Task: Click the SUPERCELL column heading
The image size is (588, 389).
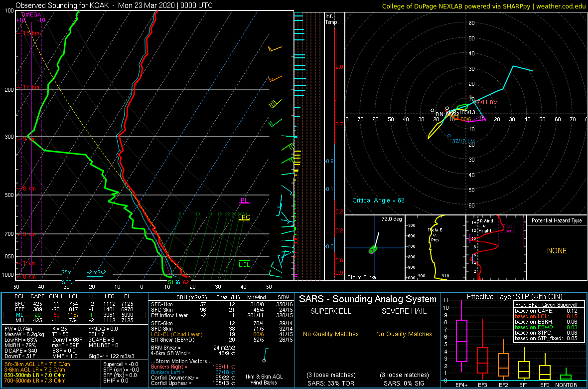Action: 331,311
